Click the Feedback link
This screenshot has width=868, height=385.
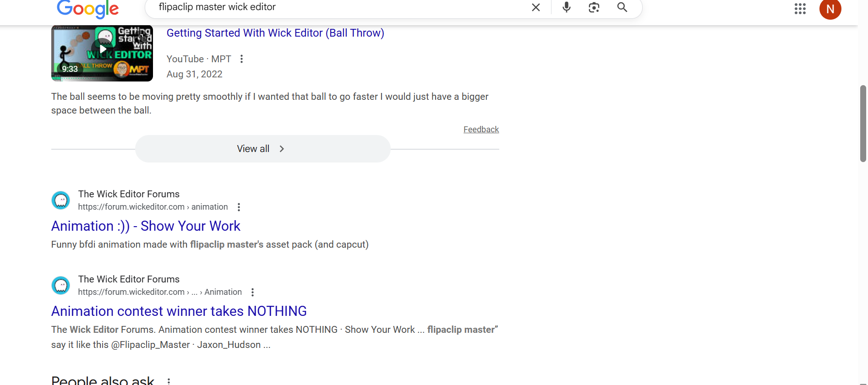pos(481,130)
